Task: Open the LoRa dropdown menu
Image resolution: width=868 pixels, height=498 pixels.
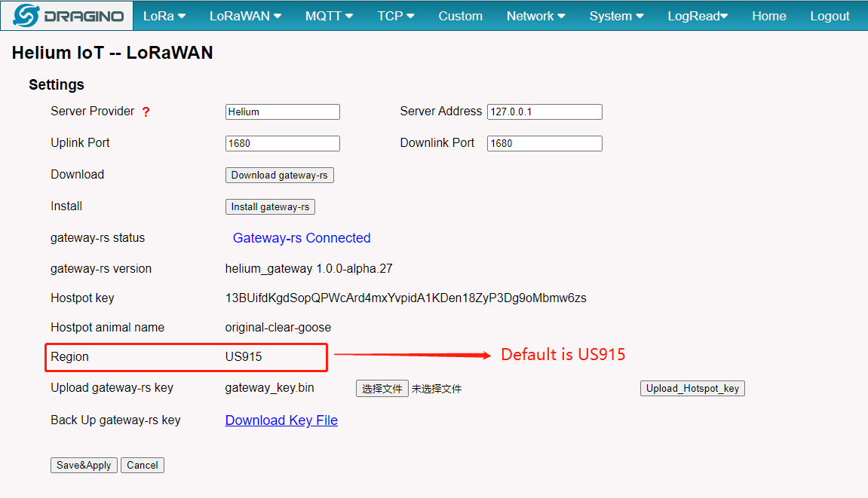Action: point(164,16)
